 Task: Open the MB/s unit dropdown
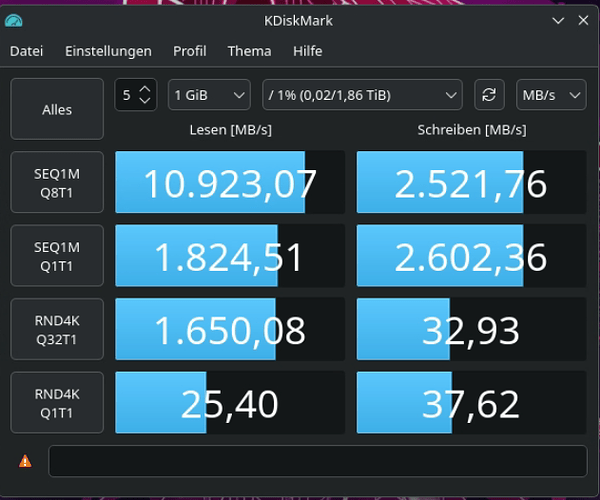pyautogui.click(x=551, y=94)
